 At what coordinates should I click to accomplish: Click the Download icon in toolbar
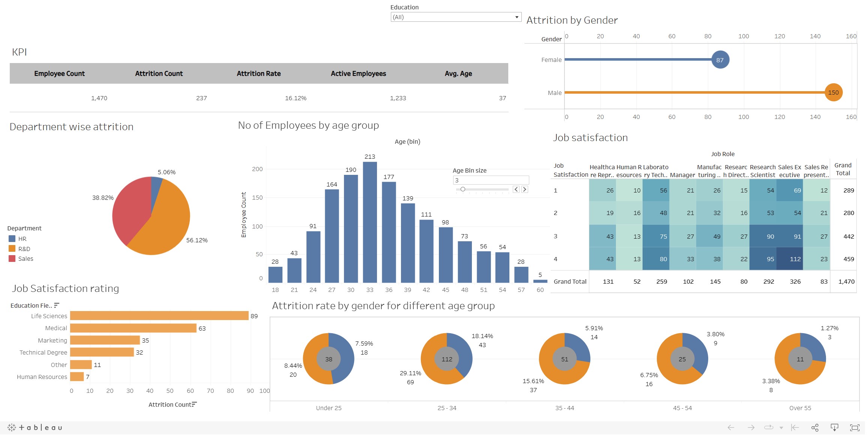834,427
